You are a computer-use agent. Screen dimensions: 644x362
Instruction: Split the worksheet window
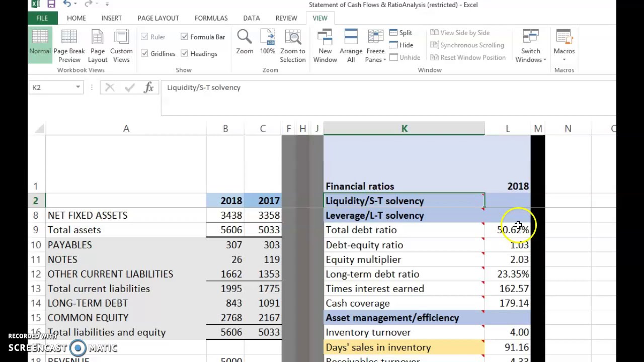(x=401, y=33)
